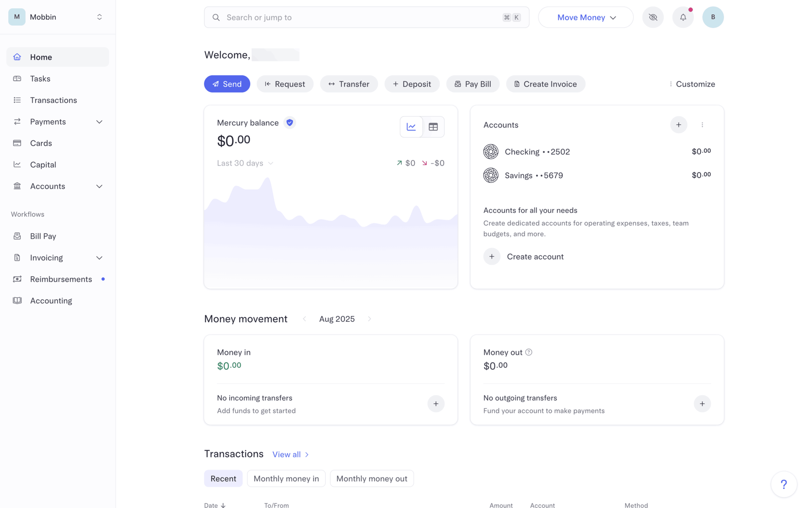Open Capital from the sidebar
Screen dimensions: 812x508
coord(58,165)
